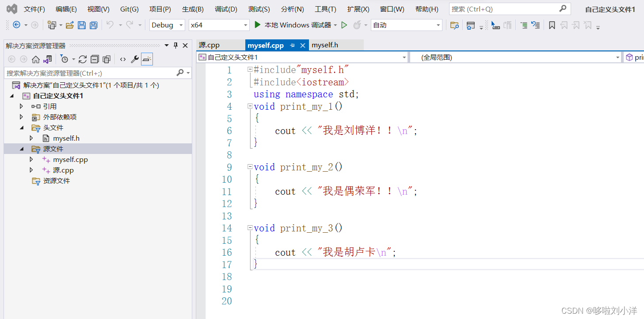Click the Undo arrow icon
Viewport: 644px width, 319px height.
[110, 25]
